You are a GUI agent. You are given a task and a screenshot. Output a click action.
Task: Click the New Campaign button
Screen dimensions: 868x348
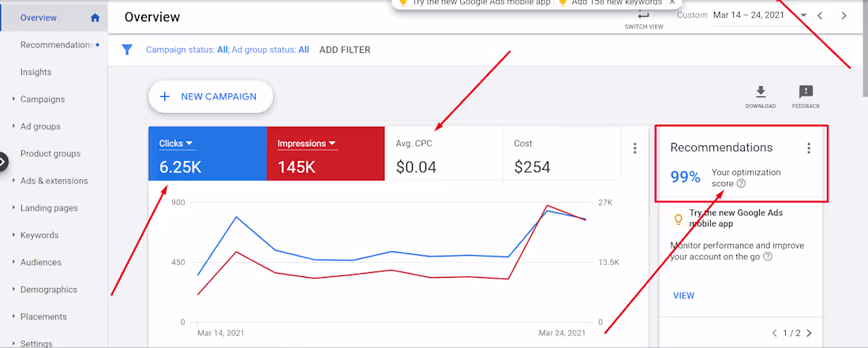tap(210, 96)
